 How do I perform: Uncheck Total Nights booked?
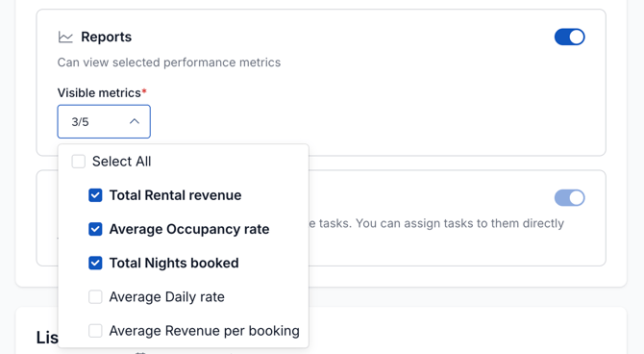[95, 264]
